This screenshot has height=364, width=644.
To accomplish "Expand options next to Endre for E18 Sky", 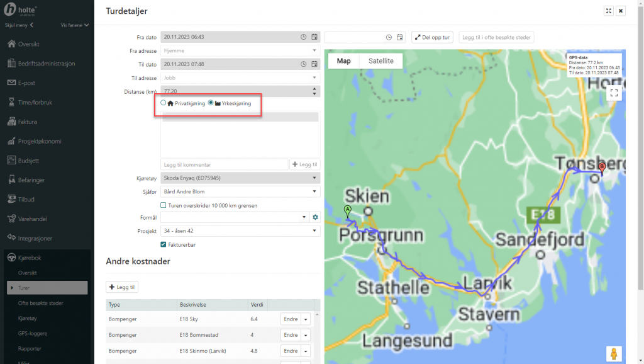I will (306, 319).
